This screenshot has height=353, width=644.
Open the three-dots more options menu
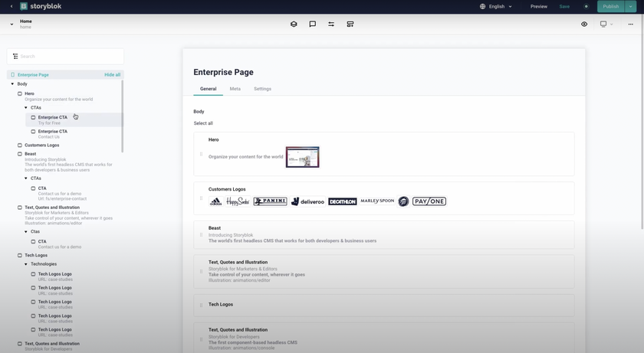click(x=630, y=25)
